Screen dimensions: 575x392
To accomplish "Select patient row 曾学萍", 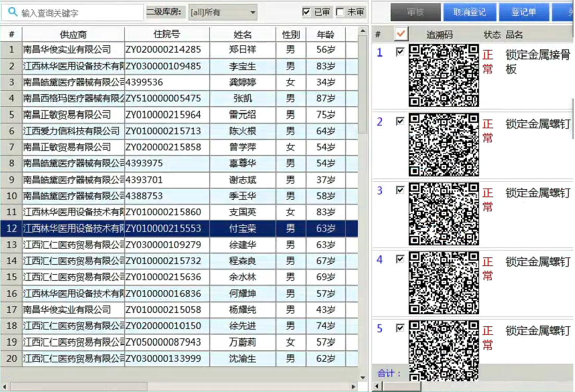I will point(179,147).
